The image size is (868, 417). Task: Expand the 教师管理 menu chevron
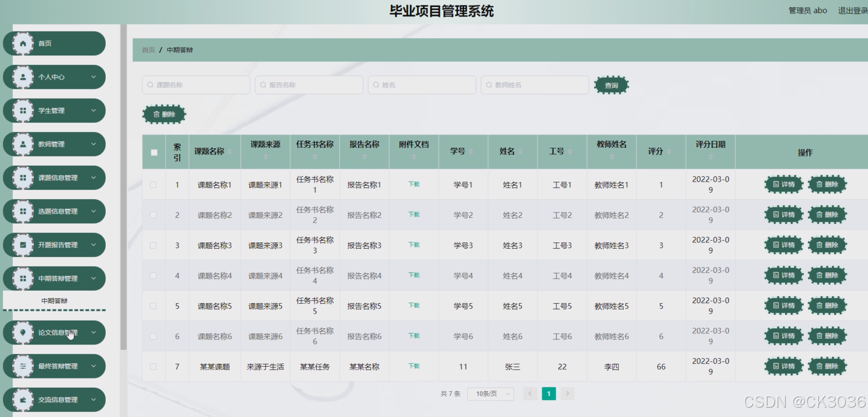pyautogui.click(x=93, y=144)
